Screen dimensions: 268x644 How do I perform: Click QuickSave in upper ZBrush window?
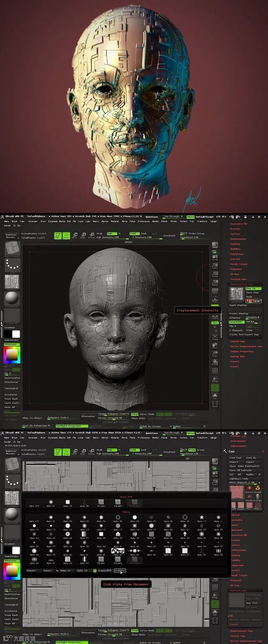152,216
